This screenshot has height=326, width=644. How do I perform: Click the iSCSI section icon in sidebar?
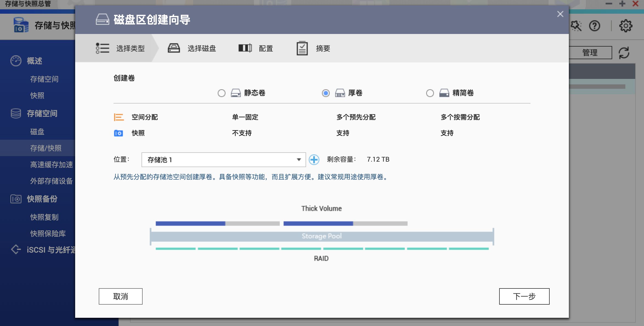(x=16, y=249)
